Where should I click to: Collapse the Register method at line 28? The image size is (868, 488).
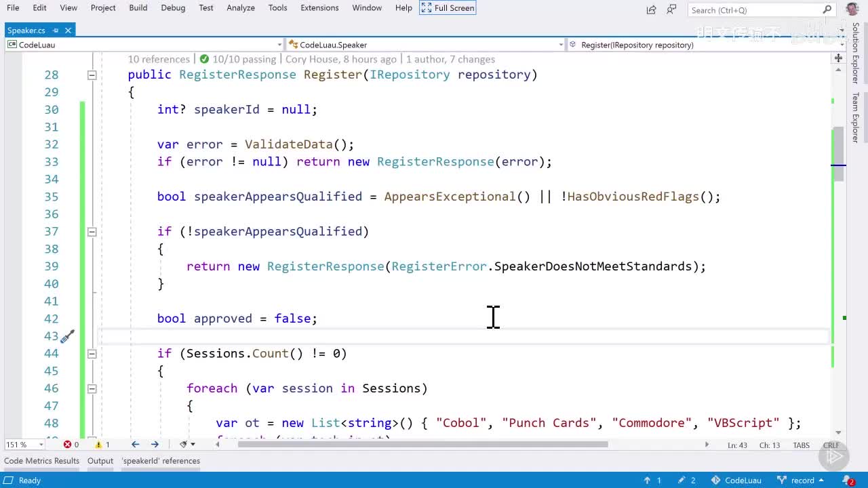click(x=92, y=75)
